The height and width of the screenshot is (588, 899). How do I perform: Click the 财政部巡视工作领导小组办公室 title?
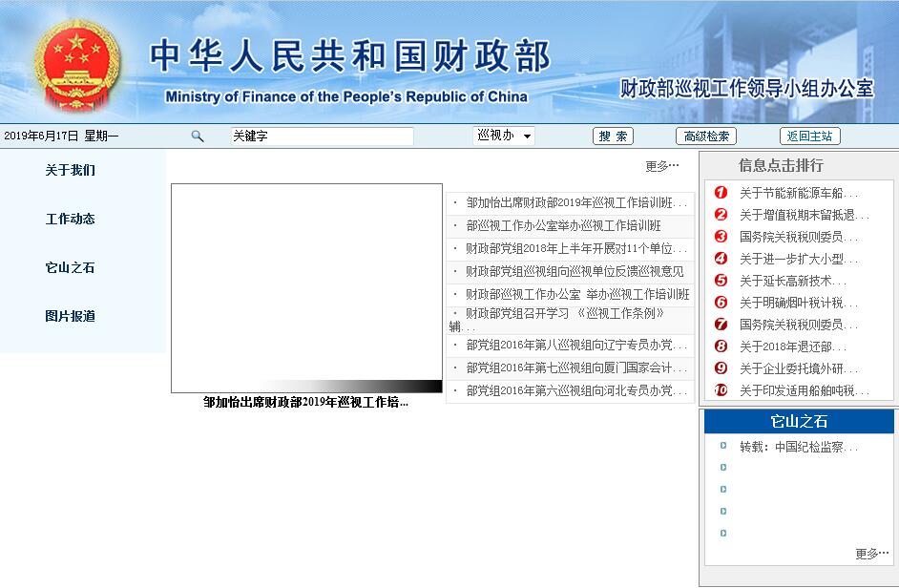click(x=747, y=89)
